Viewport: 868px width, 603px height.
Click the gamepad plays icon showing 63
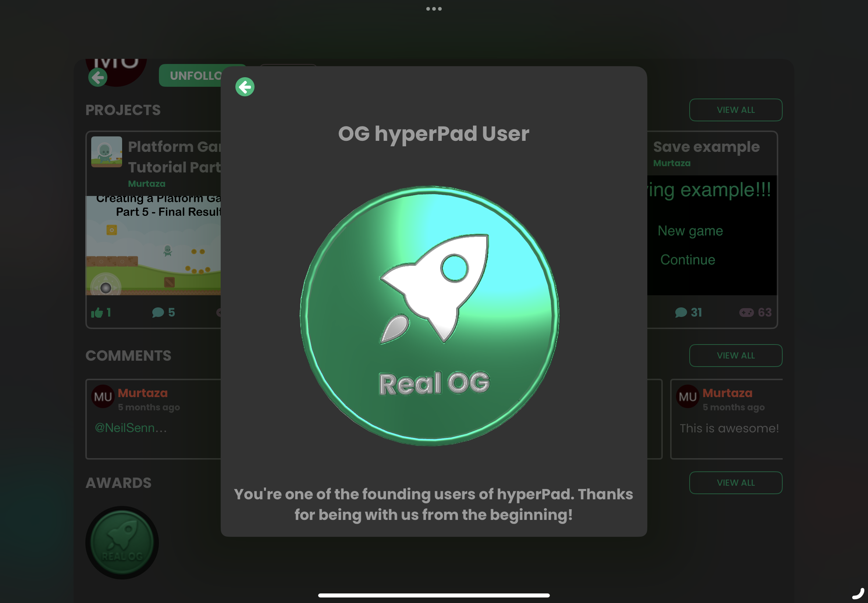point(746,313)
